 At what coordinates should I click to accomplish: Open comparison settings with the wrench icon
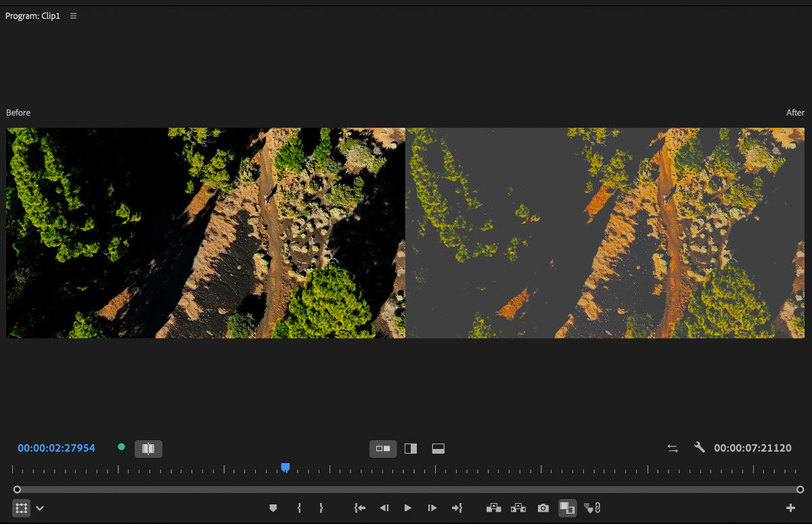point(699,448)
